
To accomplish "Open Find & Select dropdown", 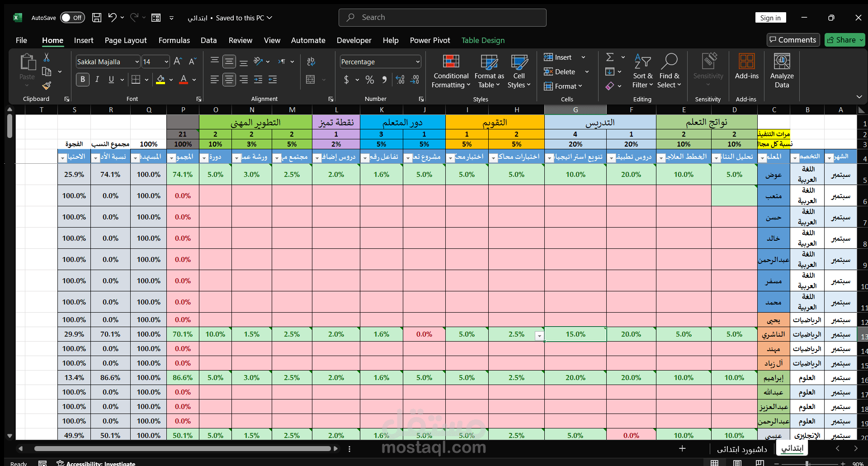I will pyautogui.click(x=669, y=71).
